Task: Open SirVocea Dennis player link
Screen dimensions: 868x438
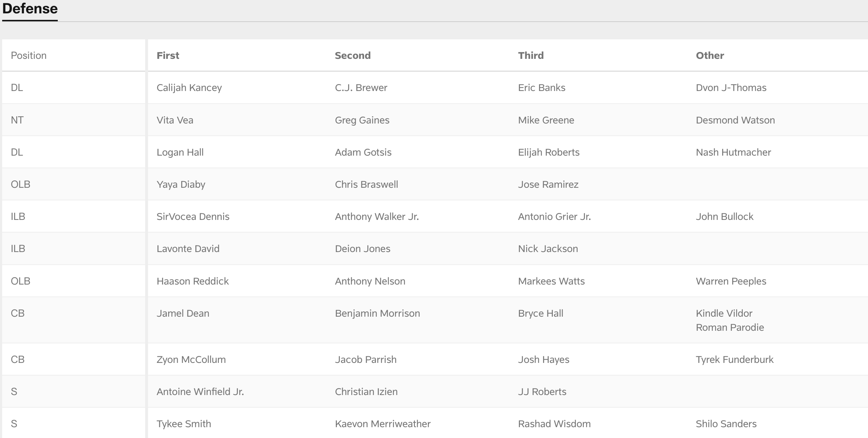Action: tap(193, 217)
